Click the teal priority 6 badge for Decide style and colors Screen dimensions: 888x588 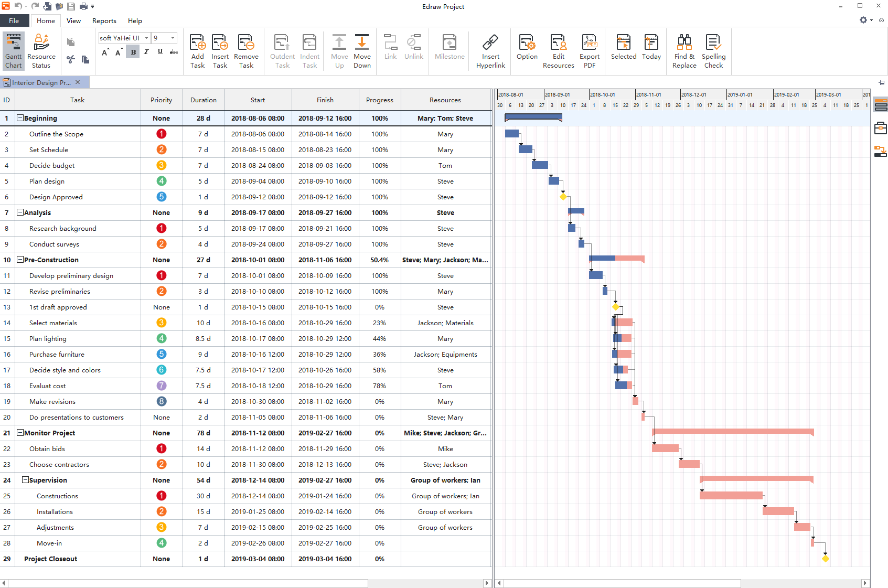click(161, 370)
